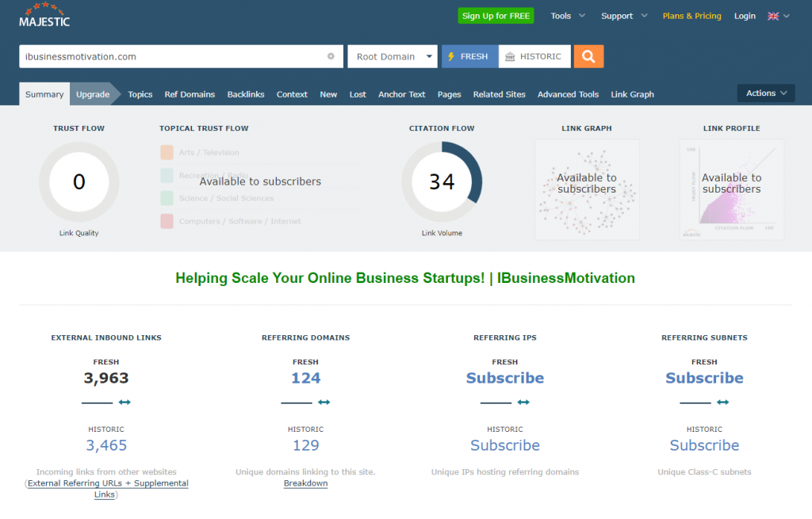This screenshot has height=519, width=812.
Task: Open the Lost tab
Action: pos(358,94)
